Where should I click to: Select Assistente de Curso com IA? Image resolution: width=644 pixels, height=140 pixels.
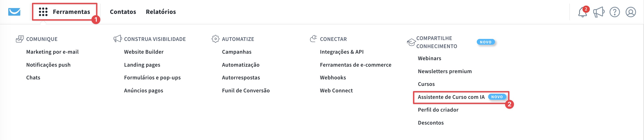pos(451,97)
